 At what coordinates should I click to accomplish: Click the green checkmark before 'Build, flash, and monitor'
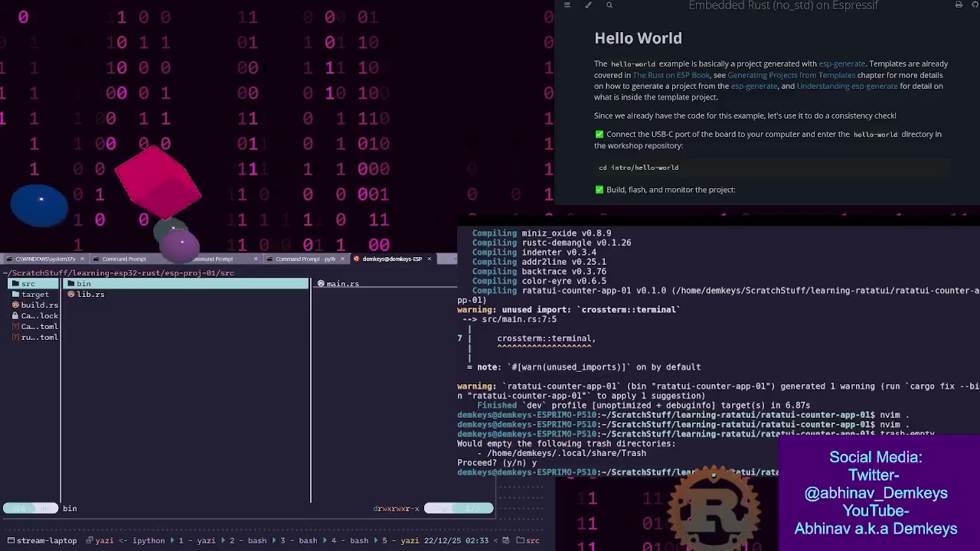click(x=599, y=189)
